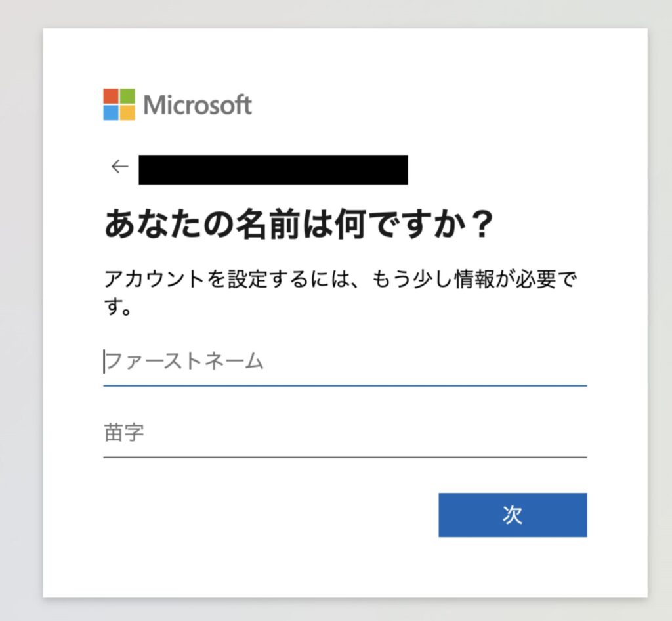Screen dimensions: 672x621
Task: Click the underline of the last name field
Action: tap(346, 454)
